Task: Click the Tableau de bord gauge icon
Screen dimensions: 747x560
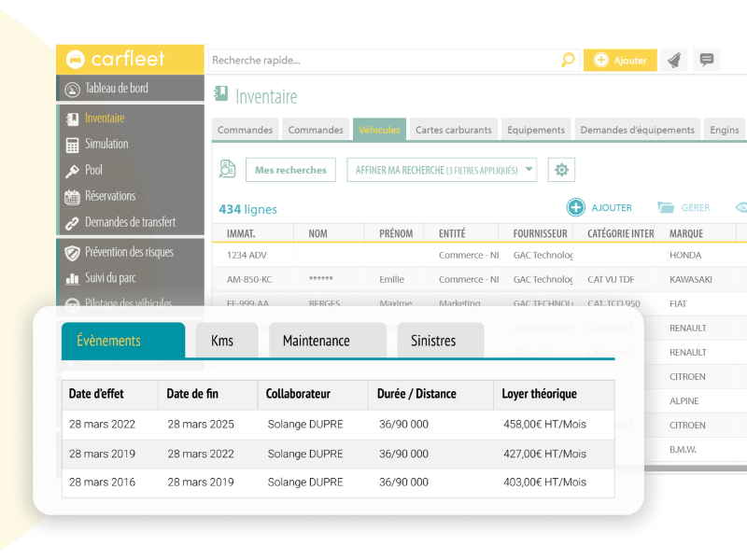Action: pos(72,89)
